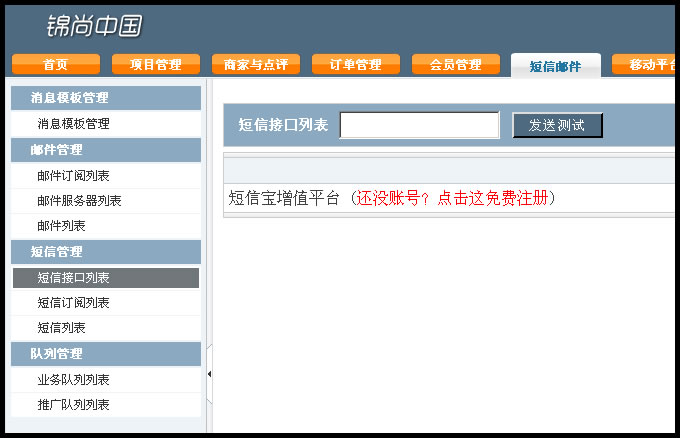Viewport: 680px width, 438px height.
Task: Open 业务队列列表 in sidebar
Action: click(106, 379)
